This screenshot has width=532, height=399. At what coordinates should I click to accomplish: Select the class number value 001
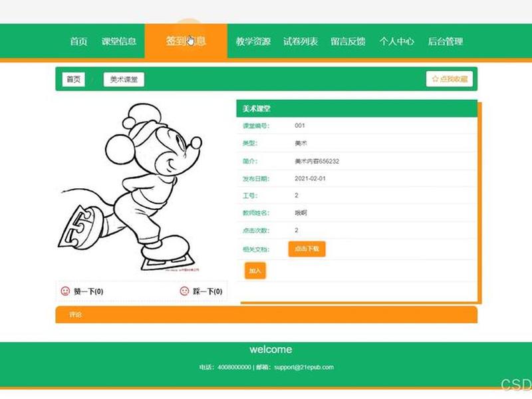tap(300, 126)
